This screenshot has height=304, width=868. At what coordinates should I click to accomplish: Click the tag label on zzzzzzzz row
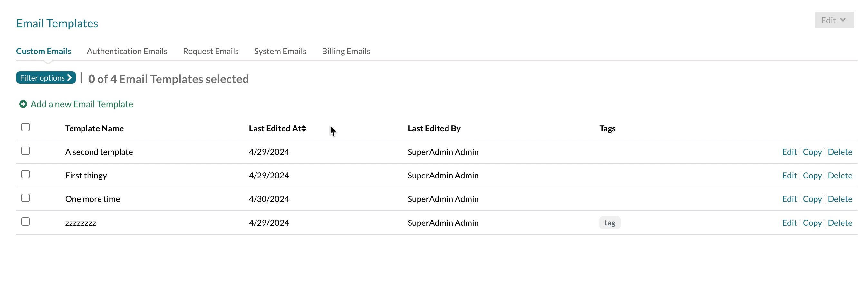tap(609, 223)
